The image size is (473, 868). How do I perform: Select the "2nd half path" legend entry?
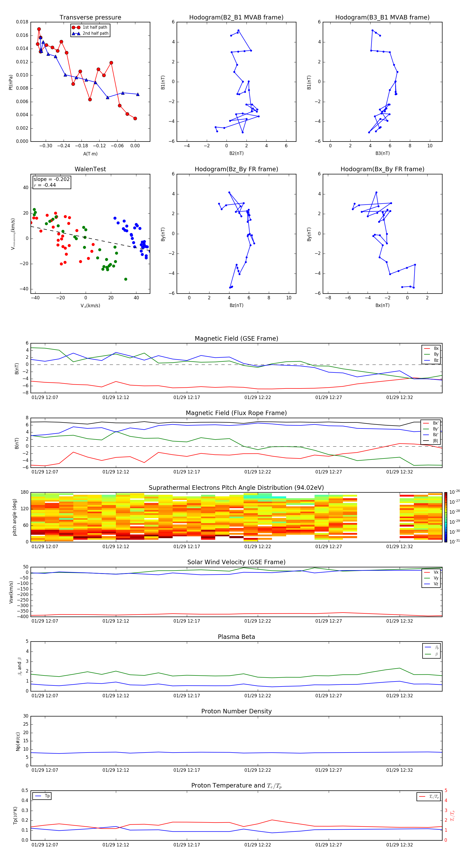[x=90, y=33]
